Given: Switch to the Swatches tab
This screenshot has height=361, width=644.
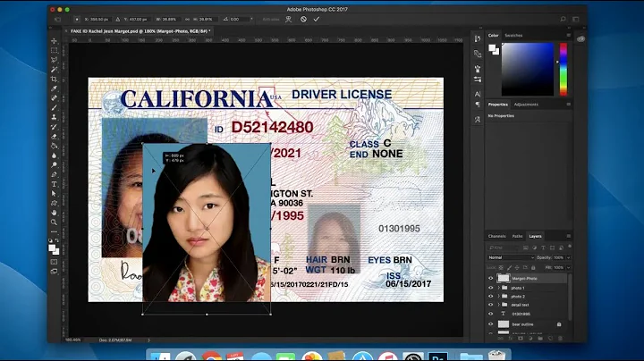Looking at the screenshot, I should (513, 35).
